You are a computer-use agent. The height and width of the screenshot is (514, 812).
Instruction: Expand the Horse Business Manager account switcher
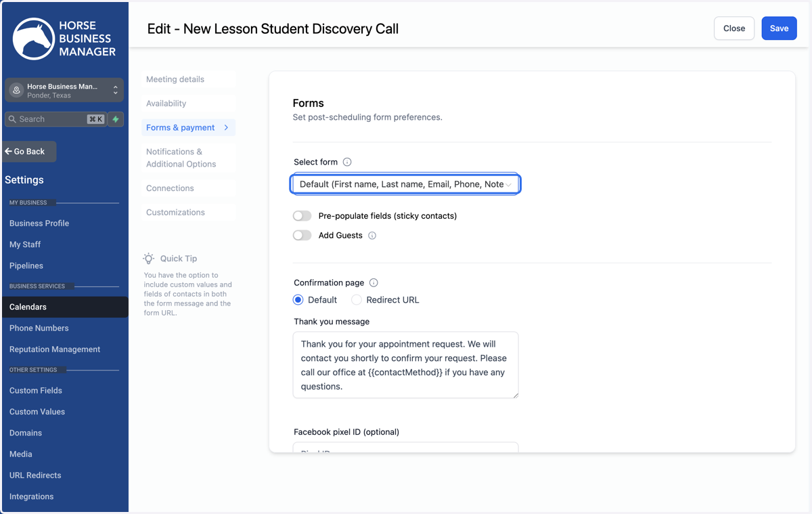pyautogui.click(x=64, y=90)
